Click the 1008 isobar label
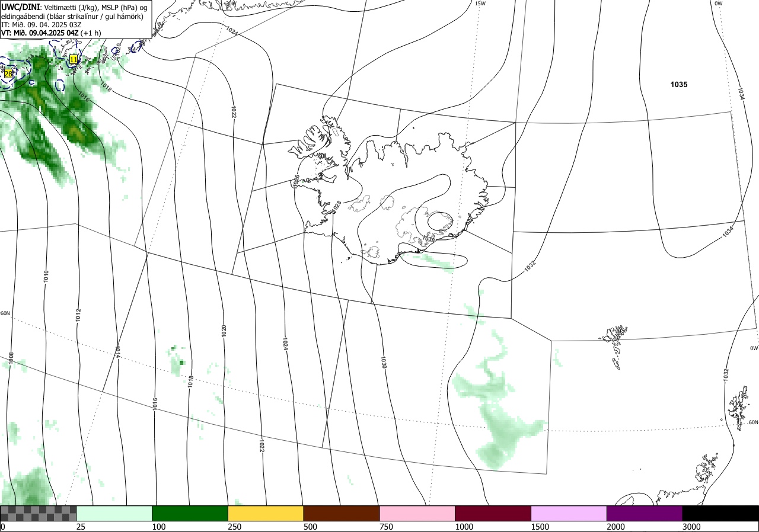Image resolution: width=759 pixels, height=532 pixels. pyautogui.click(x=11, y=358)
